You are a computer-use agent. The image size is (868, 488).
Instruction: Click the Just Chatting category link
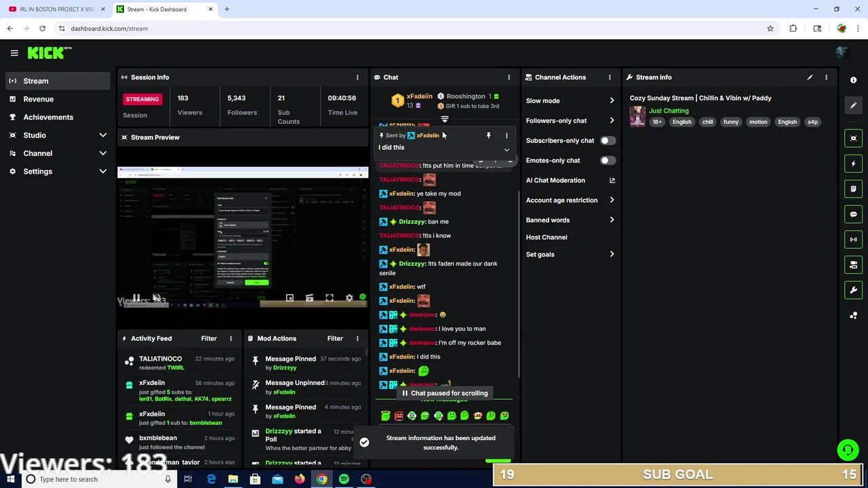coord(669,110)
